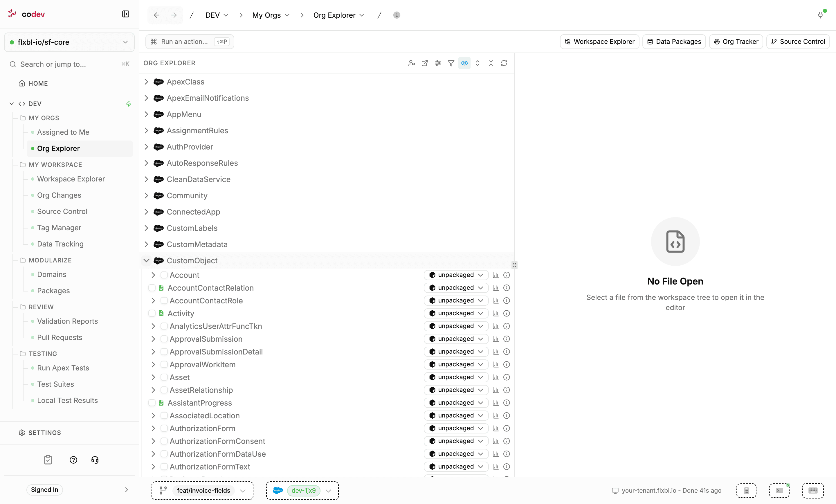Open the clipboard checklist icon in sidebar
The width and height of the screenshot is (836, 504).
click(48, 460)
